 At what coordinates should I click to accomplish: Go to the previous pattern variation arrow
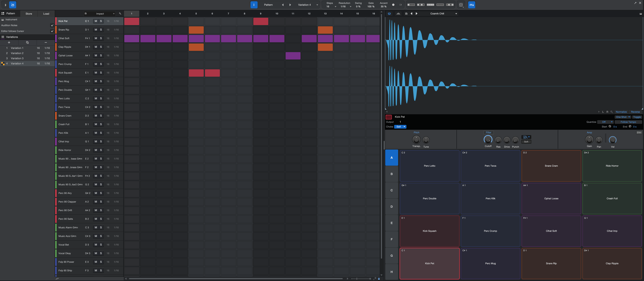283,5
